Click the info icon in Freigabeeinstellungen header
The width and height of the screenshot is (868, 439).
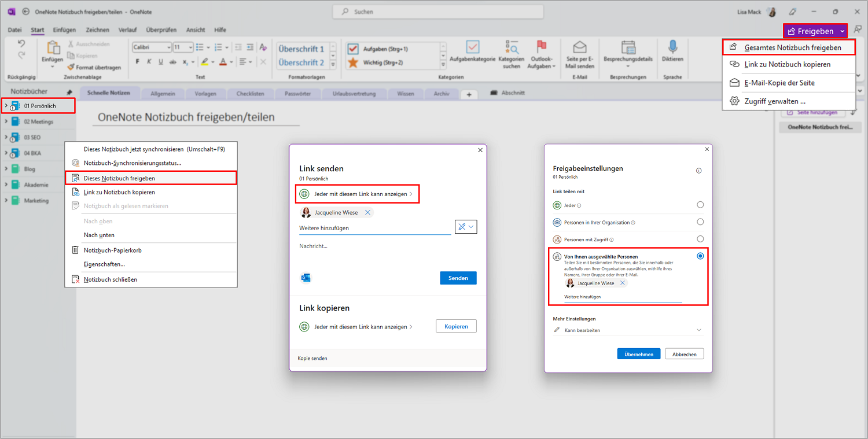(698, 171)
